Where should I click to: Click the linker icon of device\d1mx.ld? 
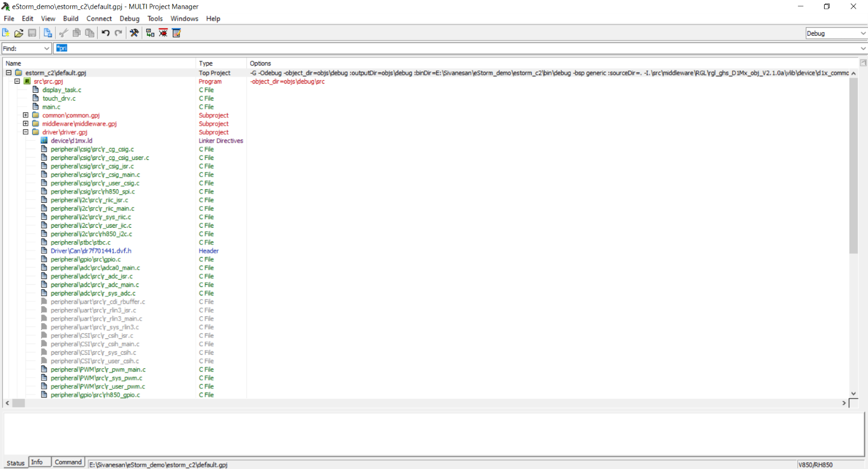click(44, 140)
